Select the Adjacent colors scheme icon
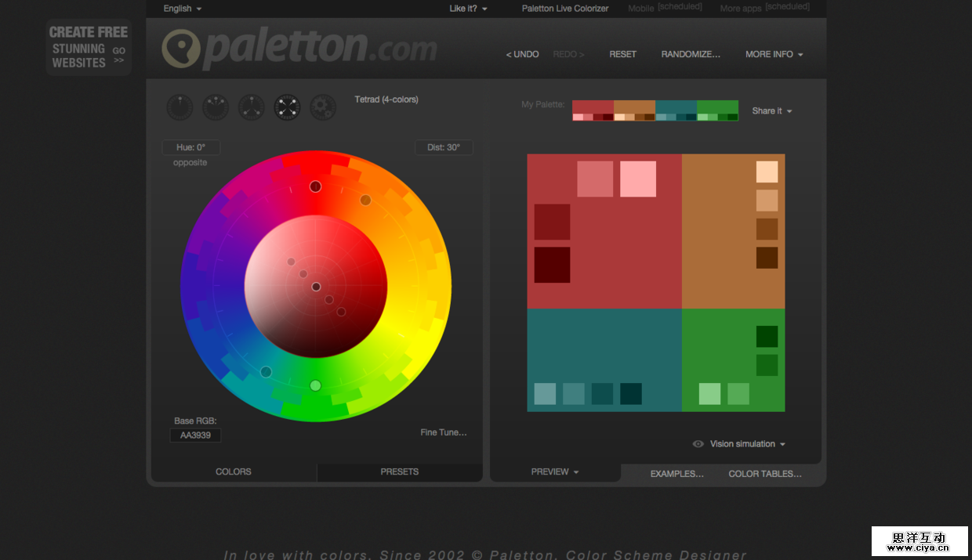 click(216, 107)
